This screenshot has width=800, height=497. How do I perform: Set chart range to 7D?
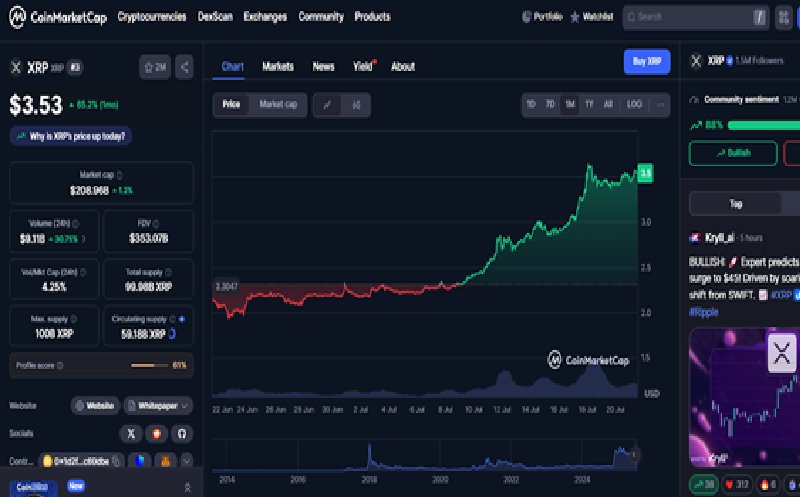(x=550, y=104)
